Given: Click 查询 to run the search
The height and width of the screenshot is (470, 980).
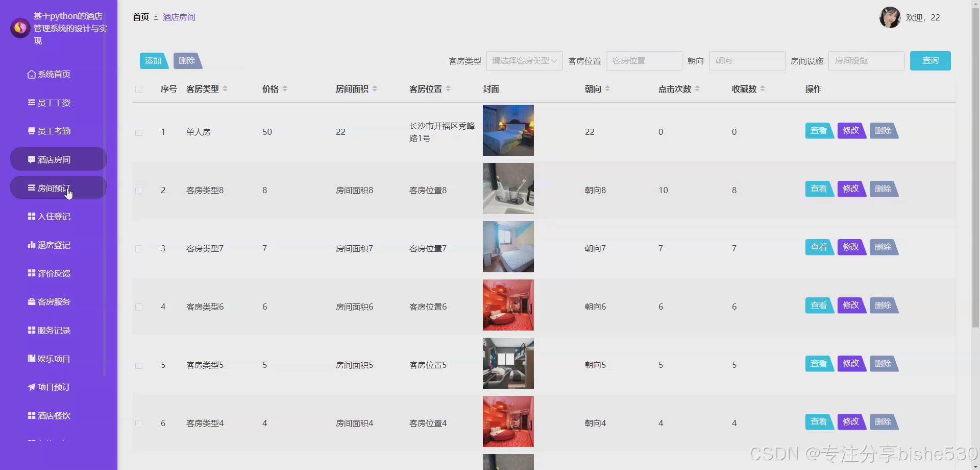Looking at the screenshot, I should (x=930, y=60).
